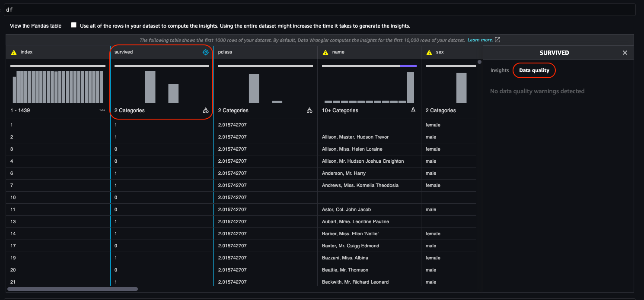Click the df code input field
This screenshot has height=300, width=644.
click(319, 9)
